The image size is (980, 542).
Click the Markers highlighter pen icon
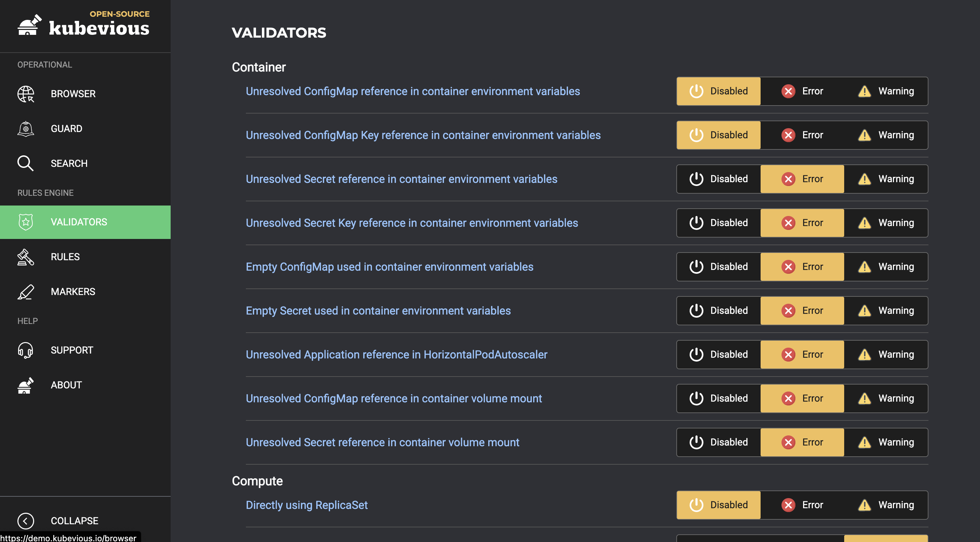26,292
